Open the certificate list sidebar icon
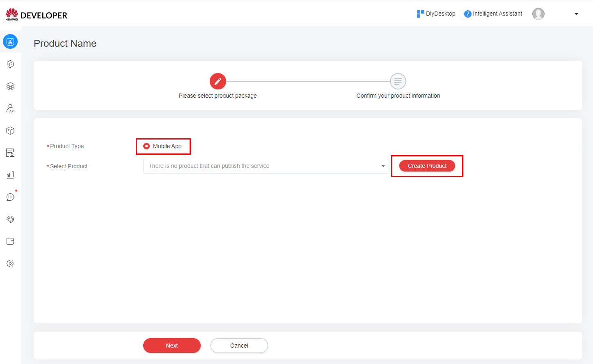The width and height of the screenshot is (593, 364). coord(10,153)
